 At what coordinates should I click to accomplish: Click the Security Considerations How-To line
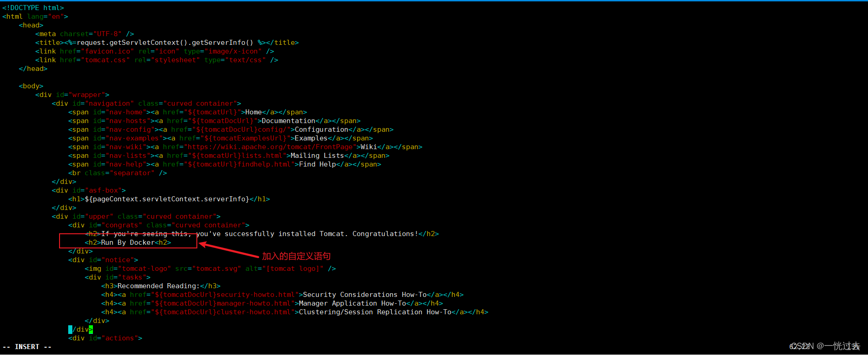[282, 295]
